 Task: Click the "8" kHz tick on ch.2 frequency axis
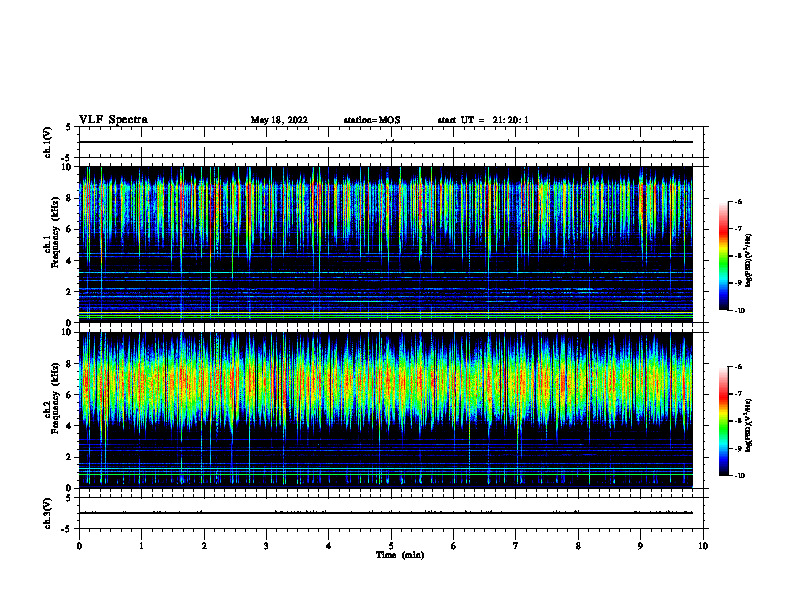click(x=70, y=364)
